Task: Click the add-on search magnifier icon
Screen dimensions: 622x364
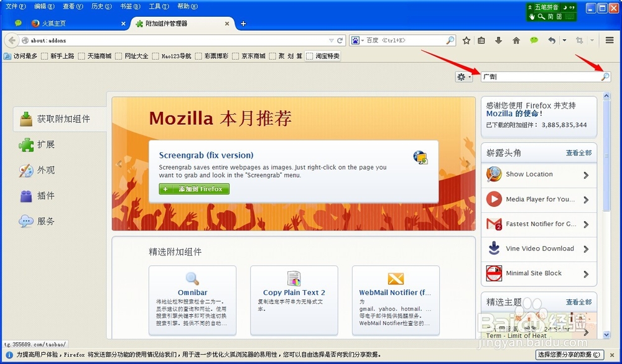Action: point(605,76)
